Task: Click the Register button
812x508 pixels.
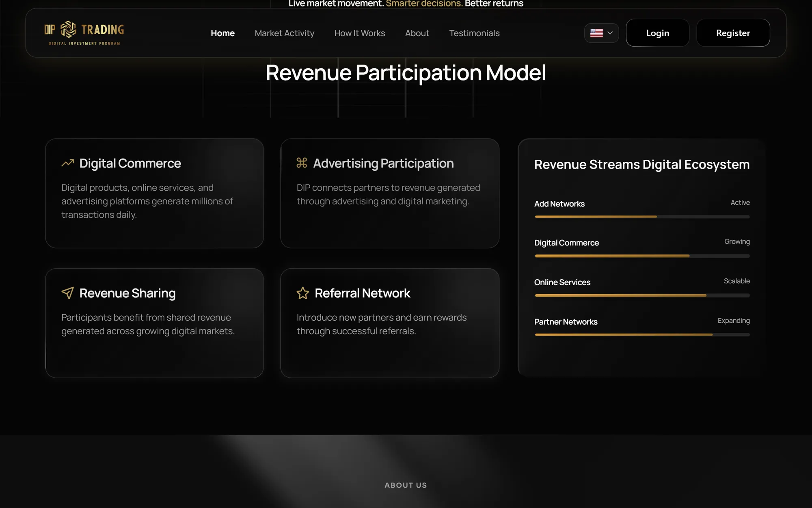Action: (x=733, y=33)
